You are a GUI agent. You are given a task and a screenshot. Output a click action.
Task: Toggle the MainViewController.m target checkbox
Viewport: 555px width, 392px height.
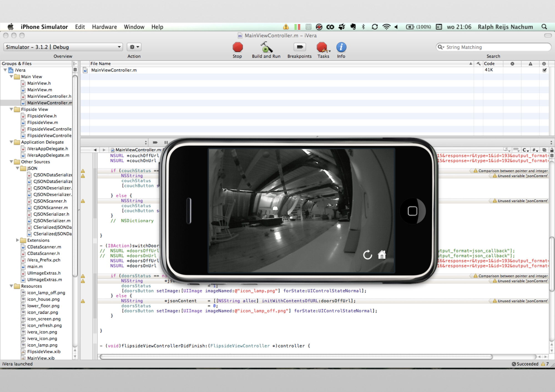pos(544,70)
